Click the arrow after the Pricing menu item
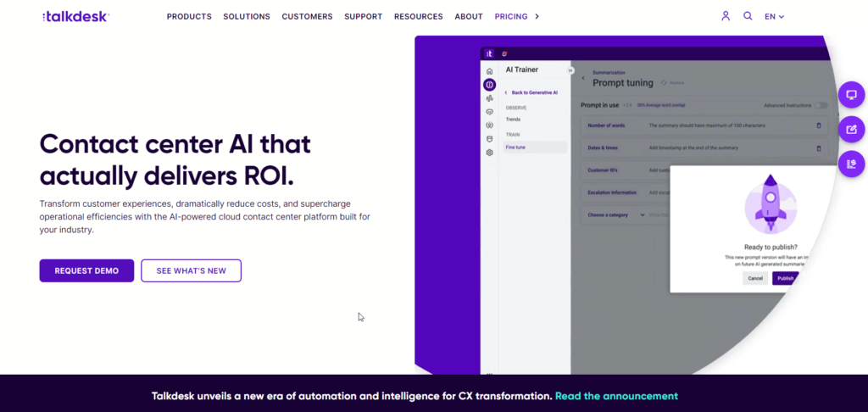This screenshot has height=412, width=868. (537, 17)
